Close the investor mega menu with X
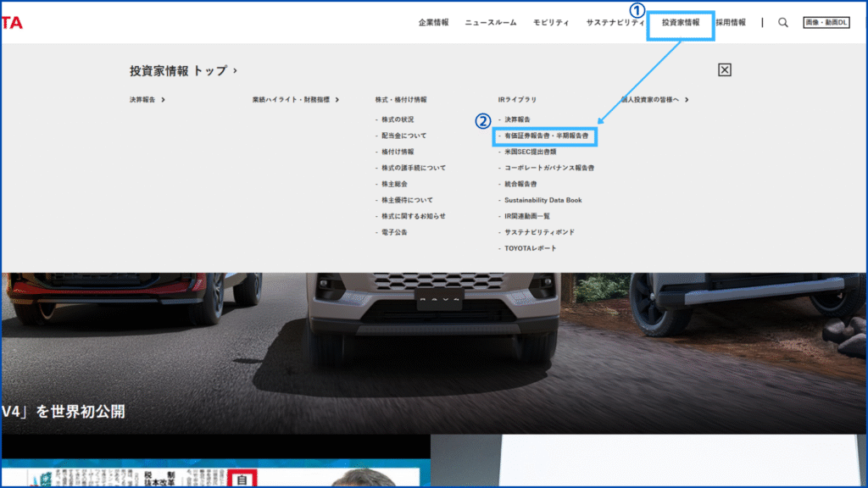Image resolution: width=868 pixels, height=488 pixels. pos(724,69)
